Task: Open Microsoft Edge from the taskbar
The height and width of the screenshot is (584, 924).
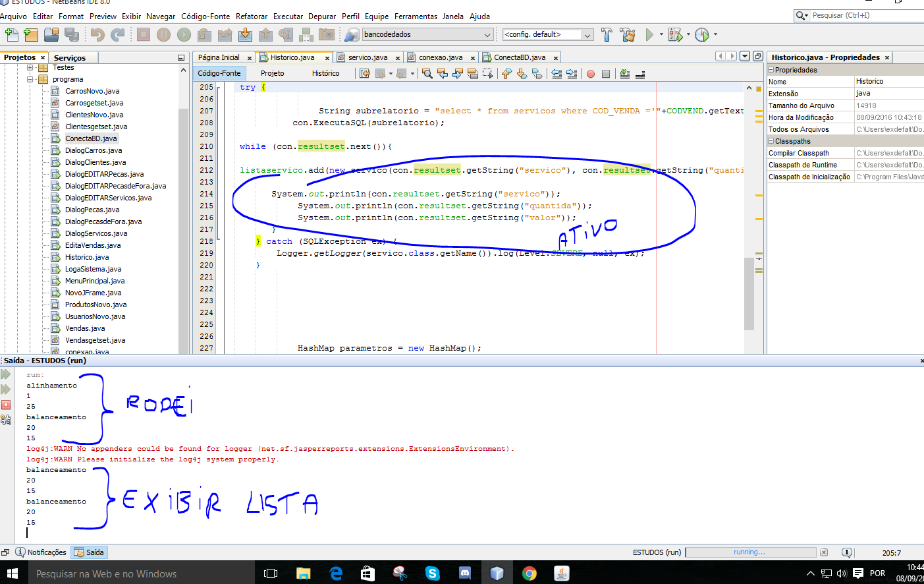Action: pyautogui.click(x=336, y=573)
